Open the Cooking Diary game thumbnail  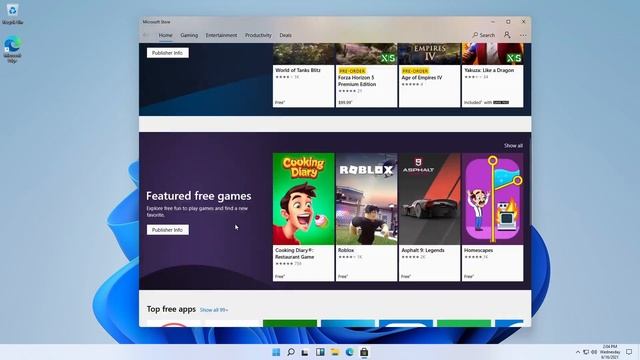coord(303,199)
